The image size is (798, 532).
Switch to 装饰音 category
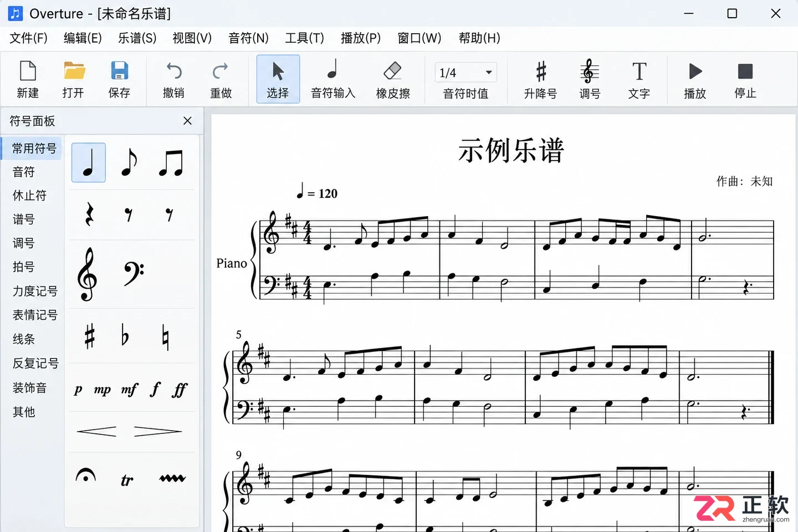[30, 387]
